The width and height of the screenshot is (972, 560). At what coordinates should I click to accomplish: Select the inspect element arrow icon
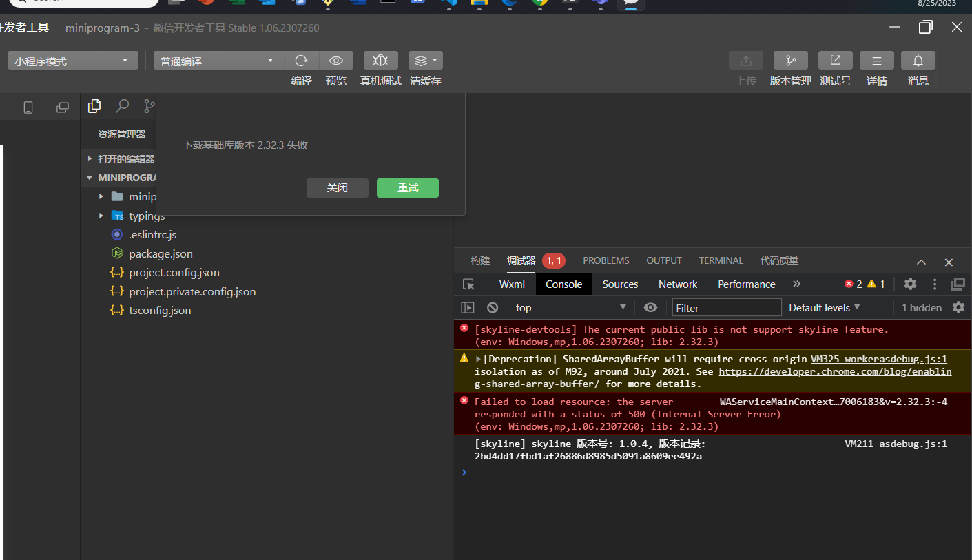468,284
